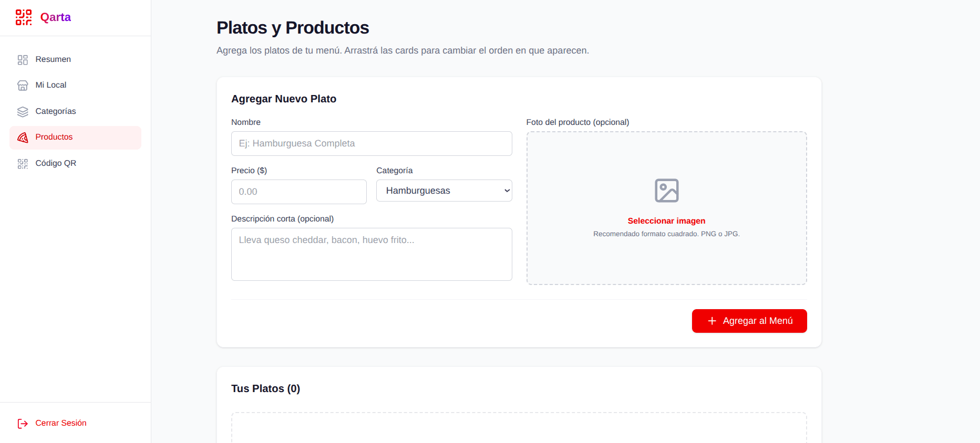This screenshot has width=980, height=443.
Task: Click the plus icon in Agregar al Menú
Action: (712, 321)
